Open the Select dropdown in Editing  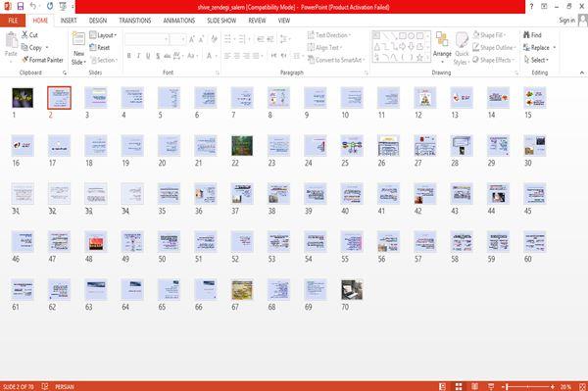(536, 60)
